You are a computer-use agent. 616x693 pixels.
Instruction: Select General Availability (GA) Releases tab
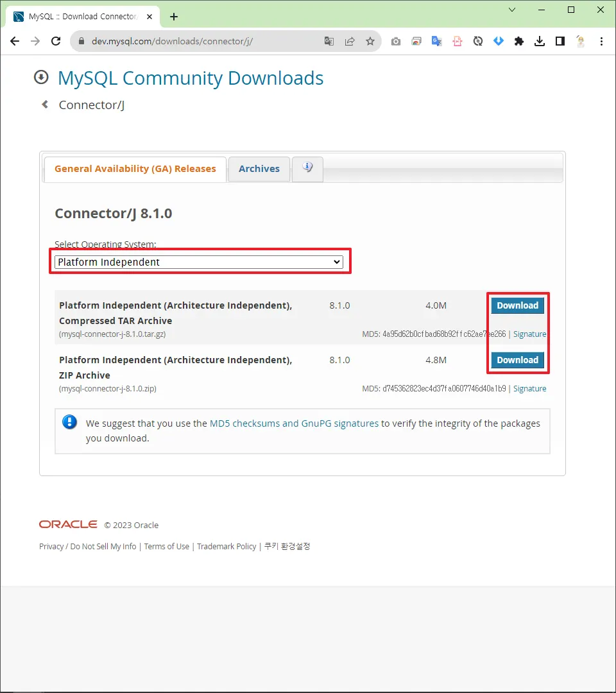click(x=135, y=169)
